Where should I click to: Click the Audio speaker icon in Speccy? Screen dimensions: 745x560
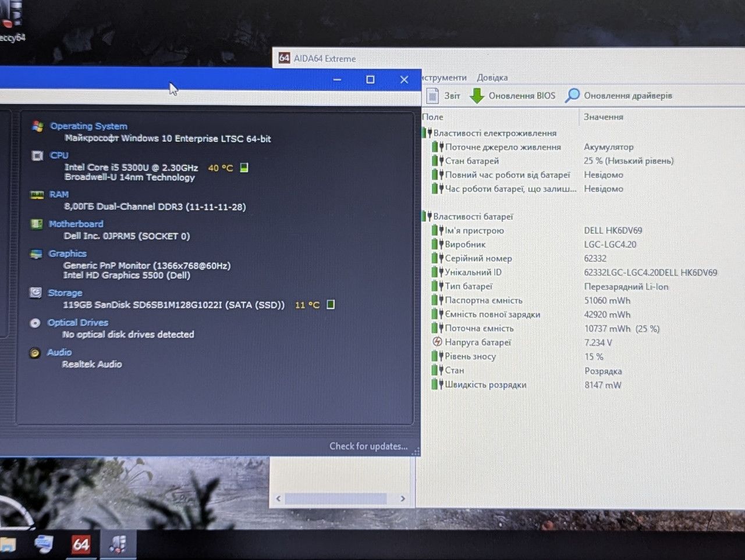(x=35, y=352)
